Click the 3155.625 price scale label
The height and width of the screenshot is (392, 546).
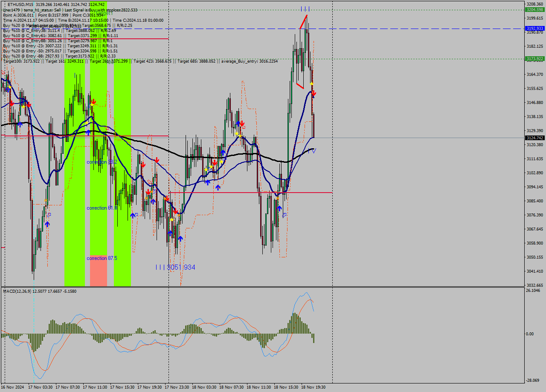[534, 88]
